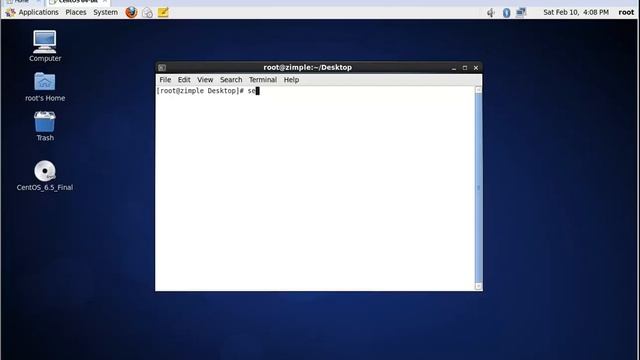The height and width of the screenshot is (360, 640).
Task: Open the terminal Edit menu
Action: pyautogui.click(x=184, y=80)
